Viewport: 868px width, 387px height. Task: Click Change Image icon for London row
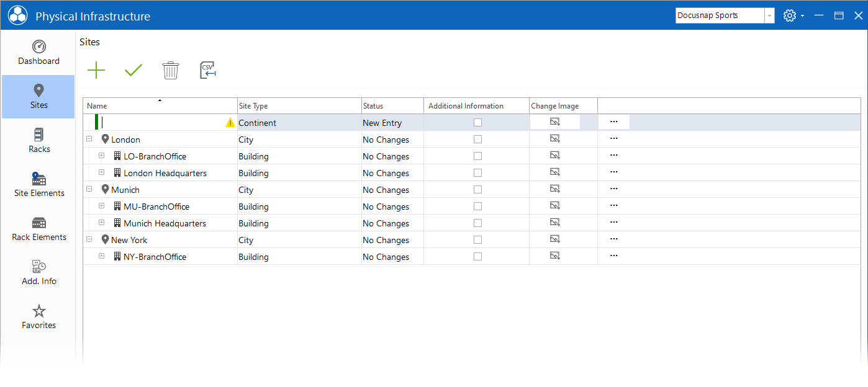[x=555, y=139]
